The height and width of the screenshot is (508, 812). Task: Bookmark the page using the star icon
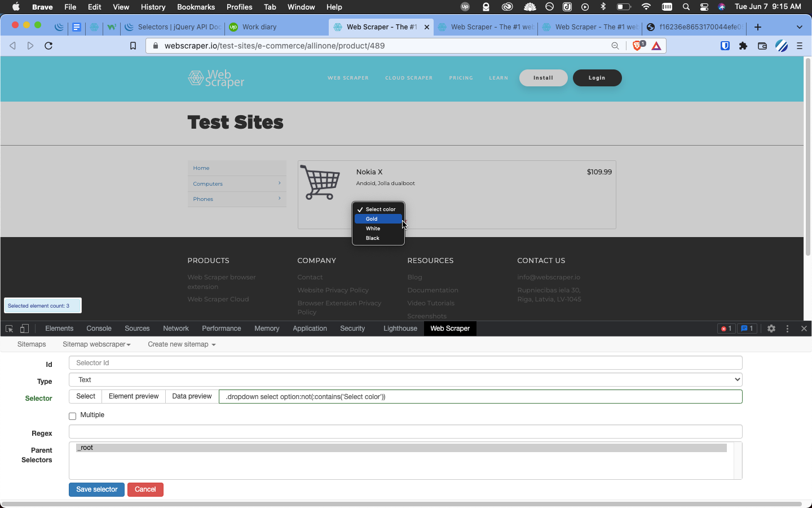(133, 46)
